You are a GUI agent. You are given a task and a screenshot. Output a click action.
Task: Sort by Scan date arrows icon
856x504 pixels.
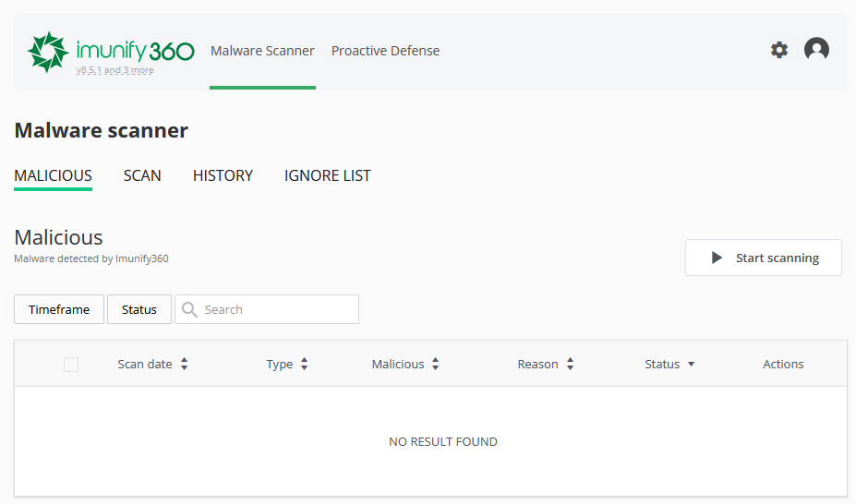pos(185,364)
